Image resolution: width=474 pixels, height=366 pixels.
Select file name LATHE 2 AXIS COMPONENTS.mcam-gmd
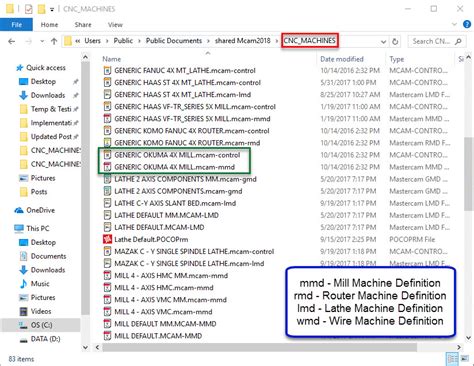178,191
